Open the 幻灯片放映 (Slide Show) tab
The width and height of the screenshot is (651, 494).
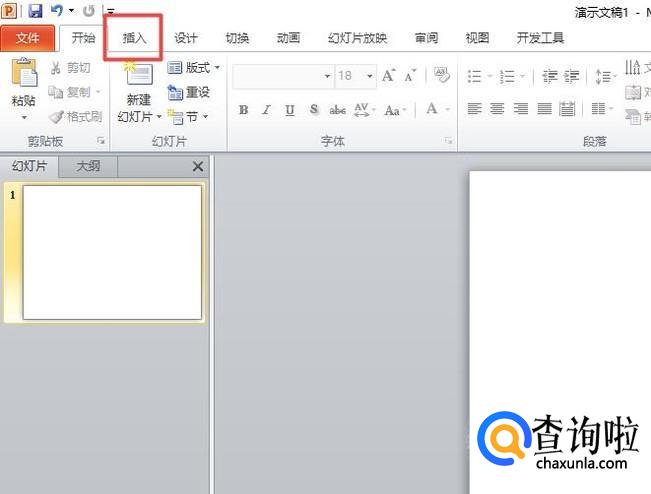click(x=357, y=38)
